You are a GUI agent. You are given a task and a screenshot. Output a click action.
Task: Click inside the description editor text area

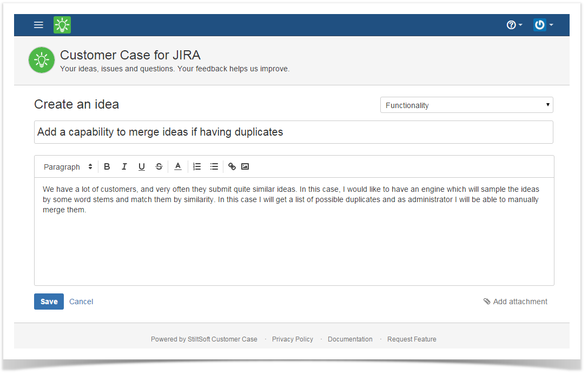pos(294,231)
